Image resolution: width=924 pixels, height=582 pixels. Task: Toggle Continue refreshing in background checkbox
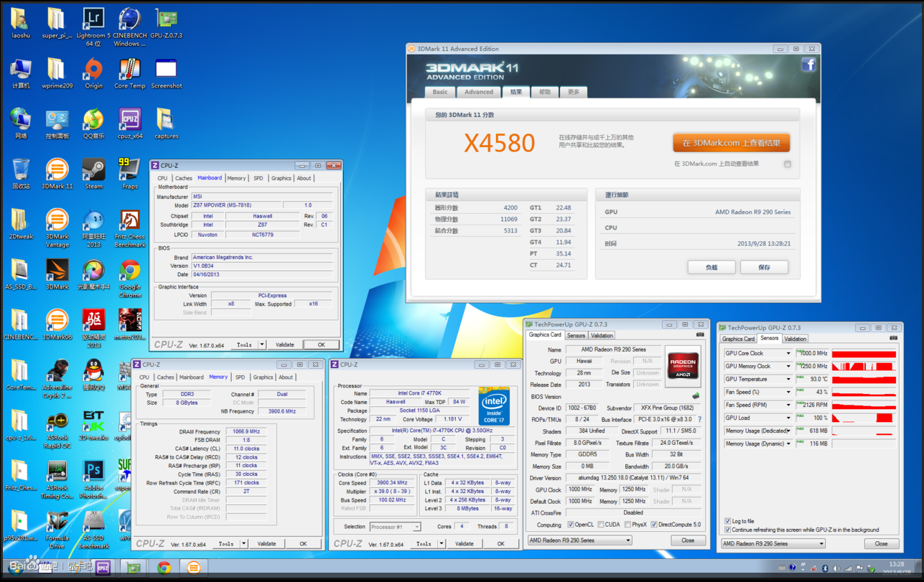pos(727,530)
